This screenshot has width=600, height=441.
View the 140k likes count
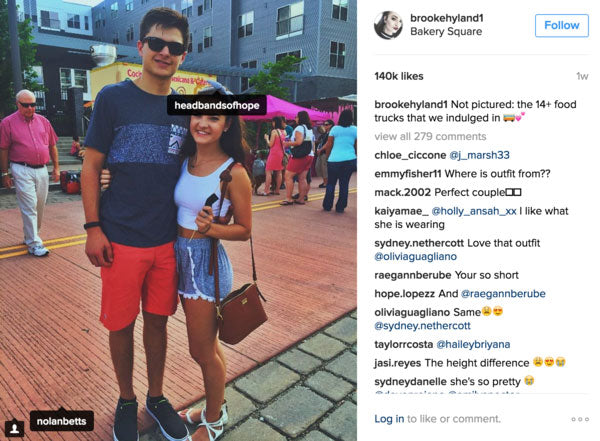(x=399, y=76)
